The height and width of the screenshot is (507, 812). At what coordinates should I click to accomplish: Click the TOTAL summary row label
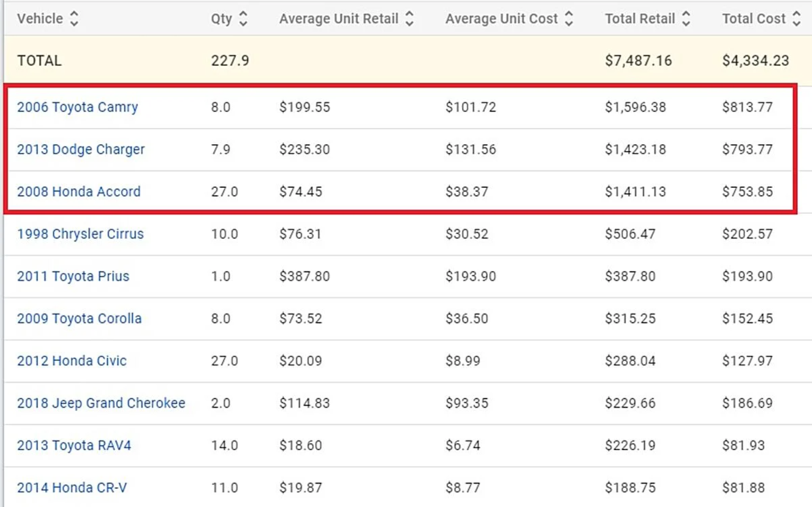tap(39, 61)
